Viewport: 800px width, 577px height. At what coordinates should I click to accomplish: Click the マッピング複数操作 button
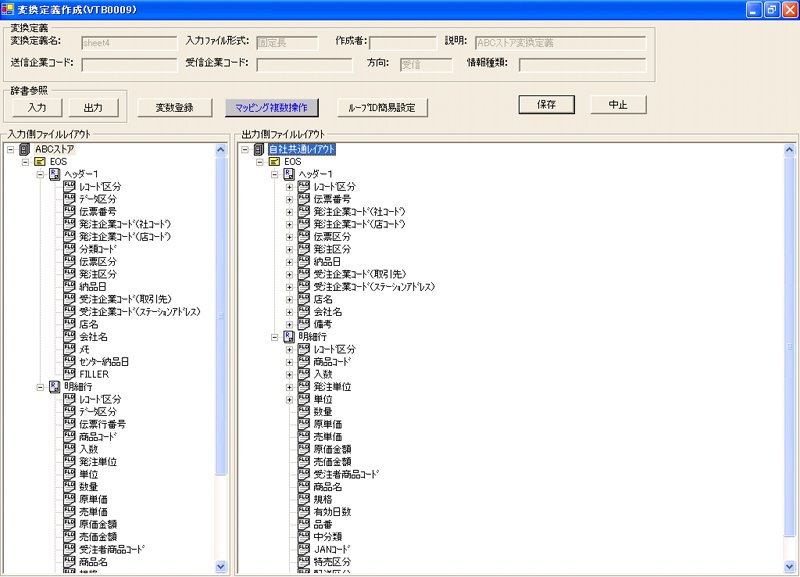click(271, 108)
